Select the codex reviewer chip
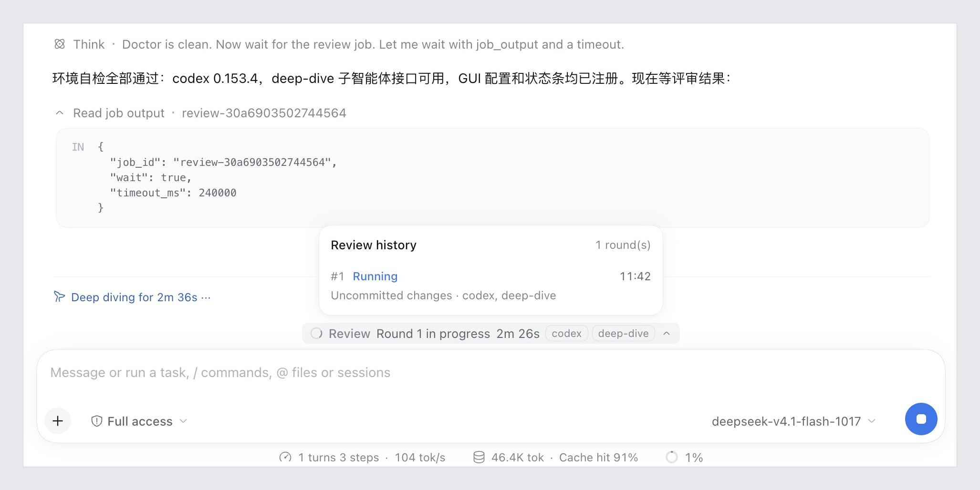 tap(566, 334)
